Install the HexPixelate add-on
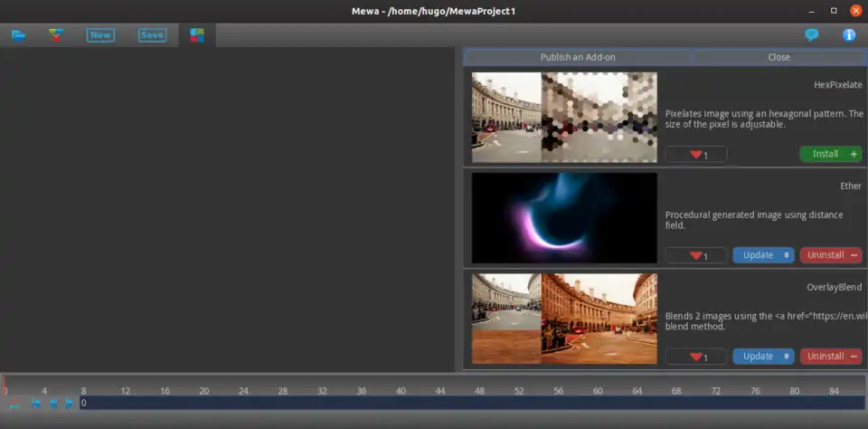 point(830,154)
